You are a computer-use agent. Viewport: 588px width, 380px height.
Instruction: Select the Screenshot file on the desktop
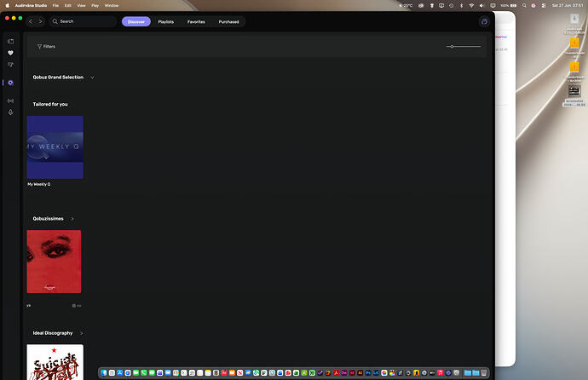tap(574, 95)
